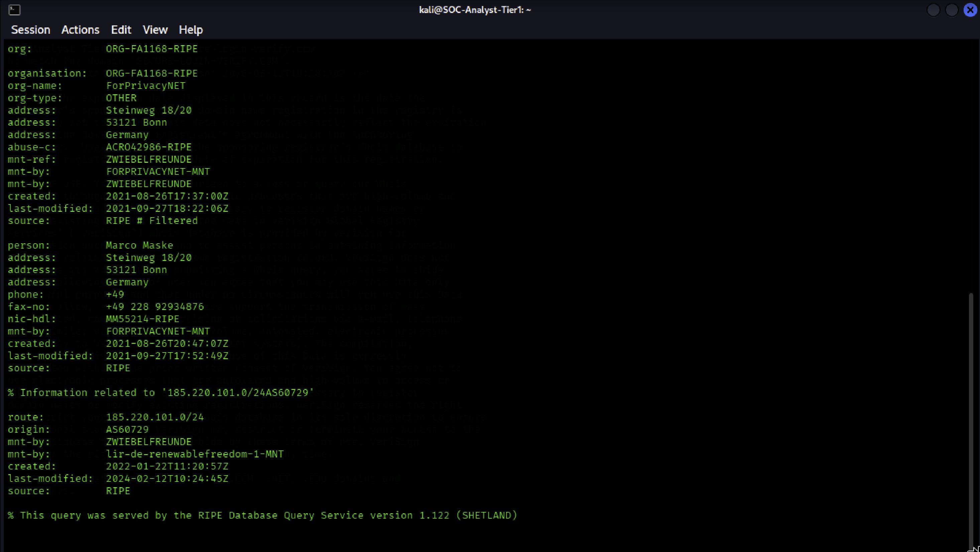
Task: Close the terminal window with blue X
Action: (x=970, y=10)
